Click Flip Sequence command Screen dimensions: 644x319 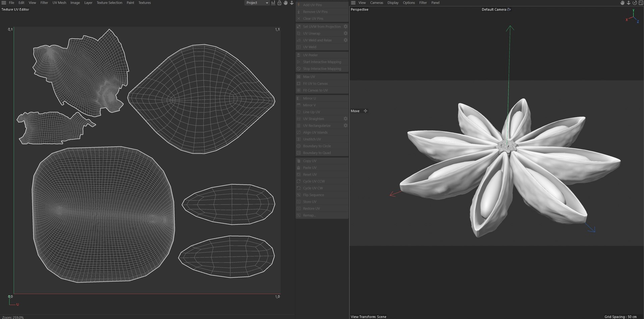coord(322,195)
